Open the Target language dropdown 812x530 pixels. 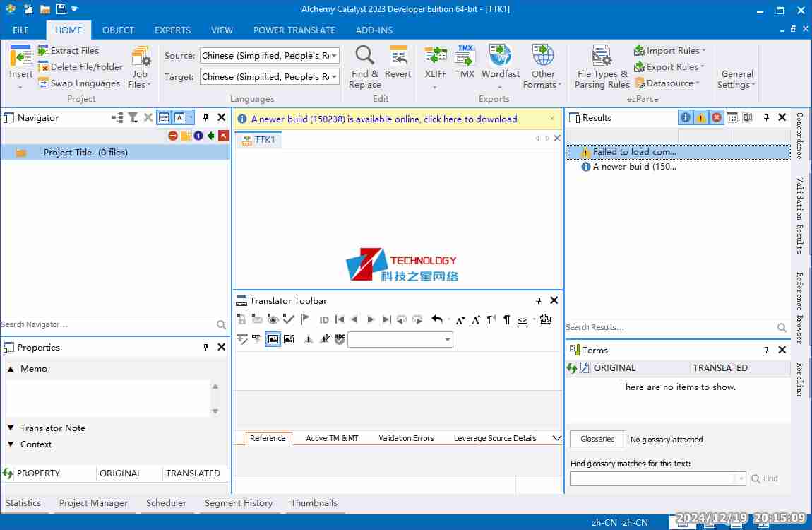click(334, 77)
